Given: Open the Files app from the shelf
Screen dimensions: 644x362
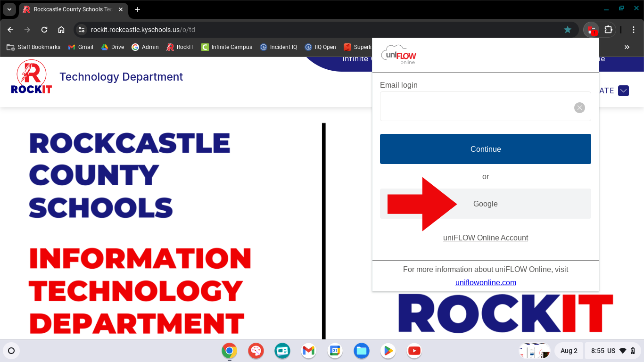Looking at the screenshot, I should pos(362,351).
